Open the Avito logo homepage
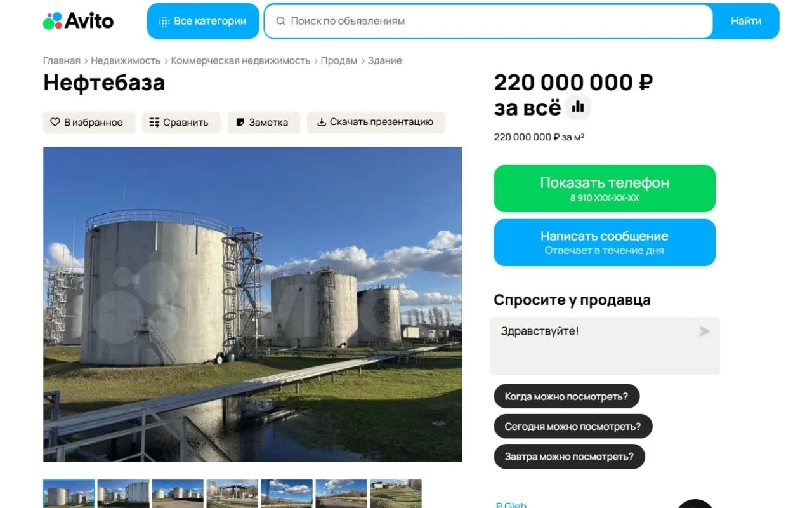Screen dimensions: 812x508 (x=78, y=21)
